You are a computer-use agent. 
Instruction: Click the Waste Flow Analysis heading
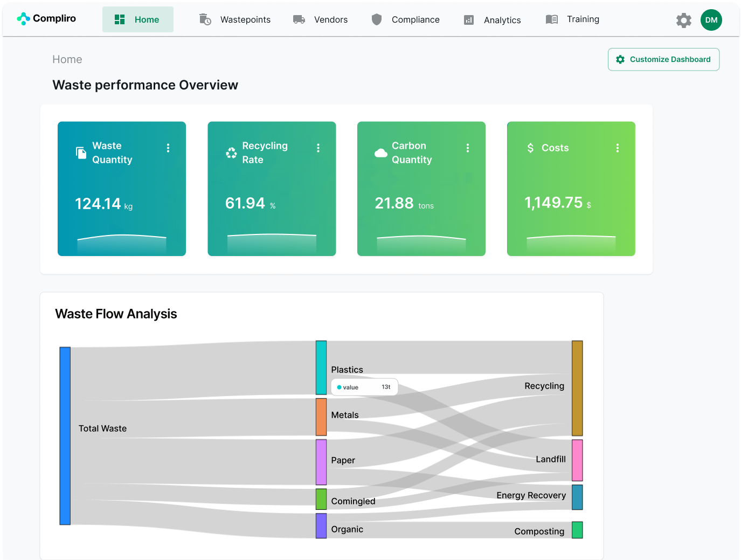pos(116,314)
